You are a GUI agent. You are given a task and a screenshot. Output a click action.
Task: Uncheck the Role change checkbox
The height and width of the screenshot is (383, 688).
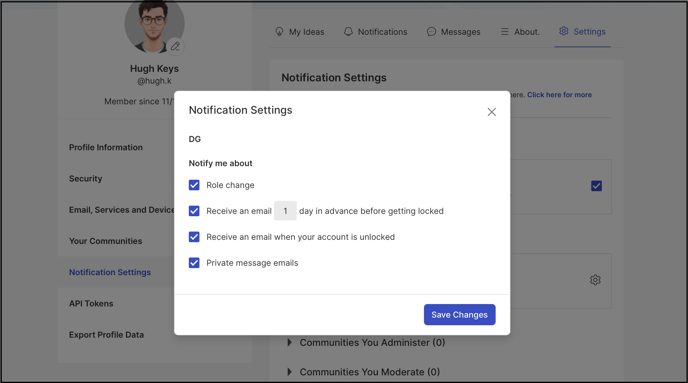pos(194,185)
